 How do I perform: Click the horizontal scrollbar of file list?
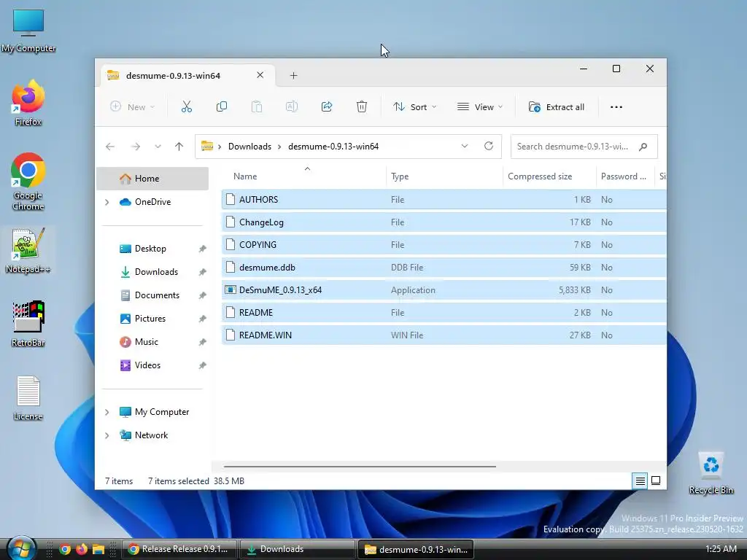click(x=360, y=467)
